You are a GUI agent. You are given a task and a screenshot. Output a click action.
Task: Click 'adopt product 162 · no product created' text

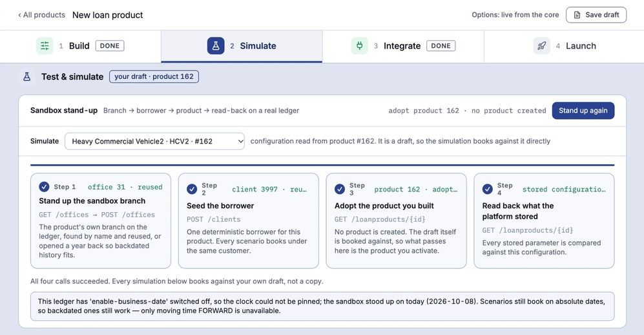pyautogui.click(x=467, y=111)
